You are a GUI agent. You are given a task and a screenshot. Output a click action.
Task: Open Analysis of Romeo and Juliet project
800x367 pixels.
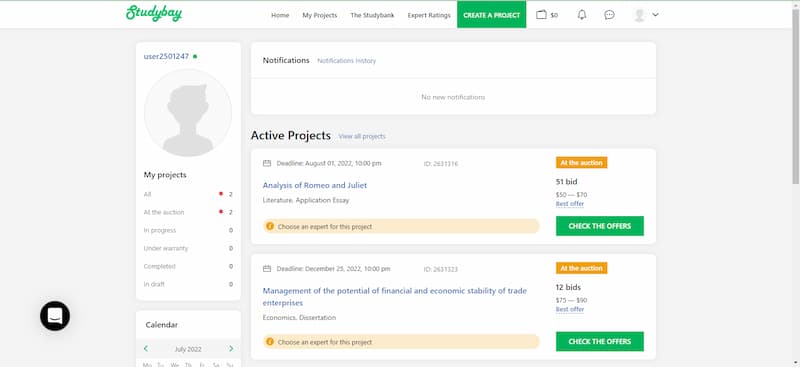tap(315, 185)
